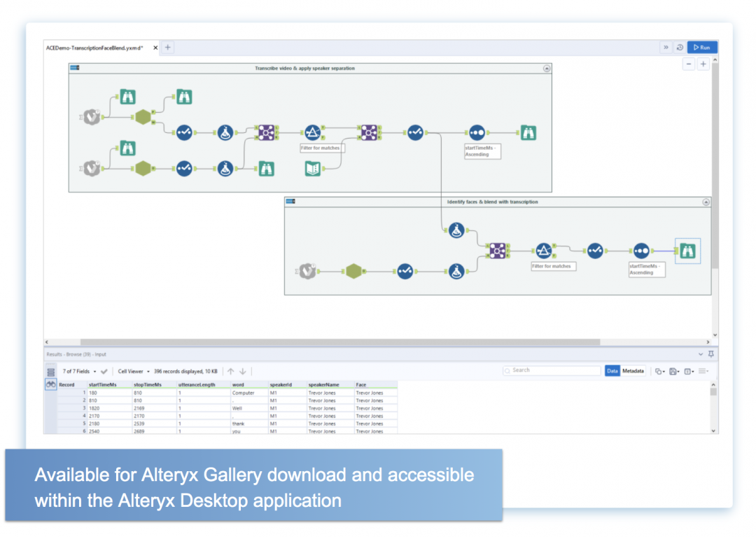Focus the results Search field

click(551, 370)
